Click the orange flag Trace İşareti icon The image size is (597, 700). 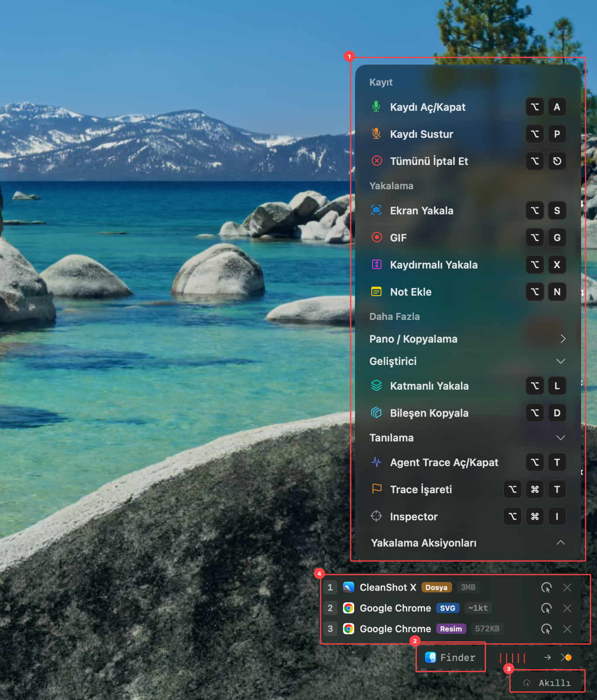[377, 489]
